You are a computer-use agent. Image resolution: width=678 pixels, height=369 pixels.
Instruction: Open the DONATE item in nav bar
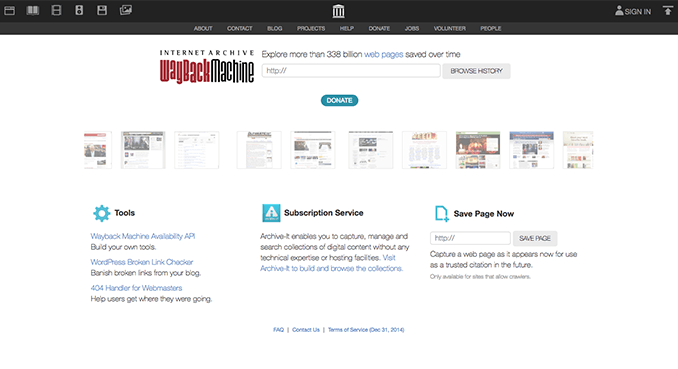click(x=379, y=29)
